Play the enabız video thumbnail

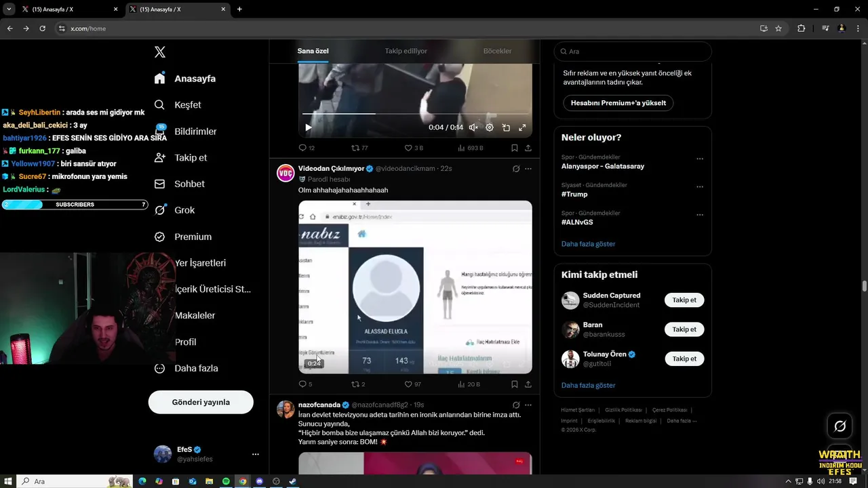(x=415, y=287)
